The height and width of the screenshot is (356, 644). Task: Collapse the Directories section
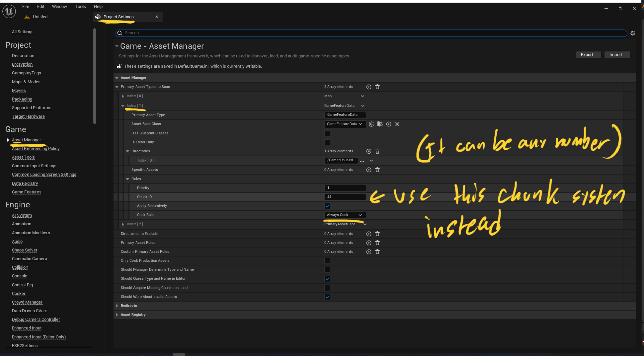tap(128, 151)
